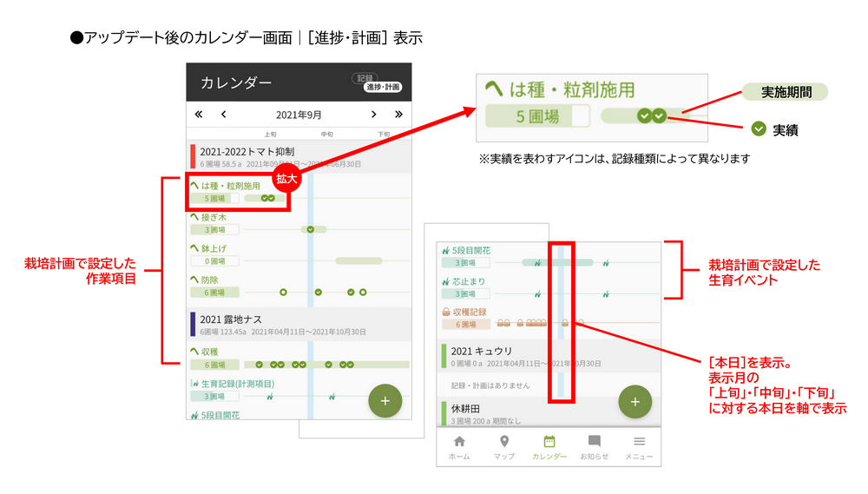The image size is (868, 494).
Task: Select the 5段目開花 label in right screen
Action: tap(471, 250)
